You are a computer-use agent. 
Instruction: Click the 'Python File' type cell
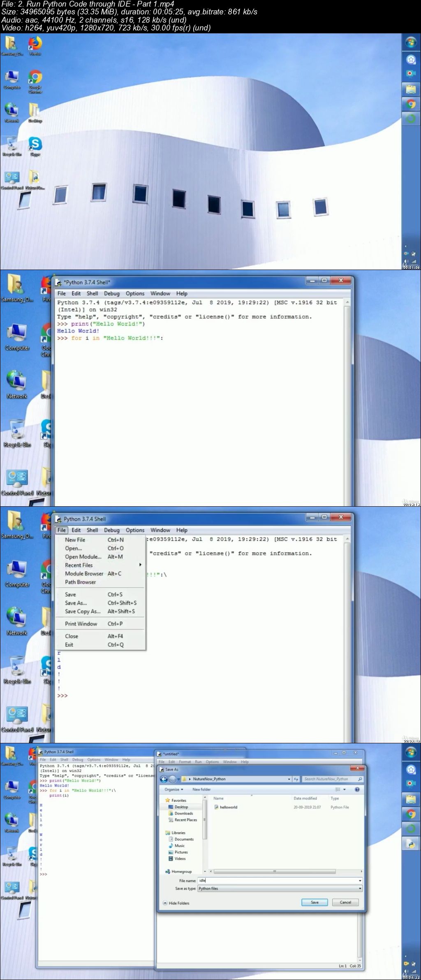point(340,807)
